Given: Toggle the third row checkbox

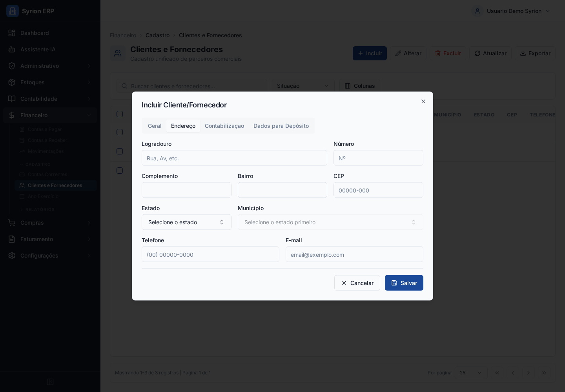Looking at the screenshot, I should [x=120, y=171].
